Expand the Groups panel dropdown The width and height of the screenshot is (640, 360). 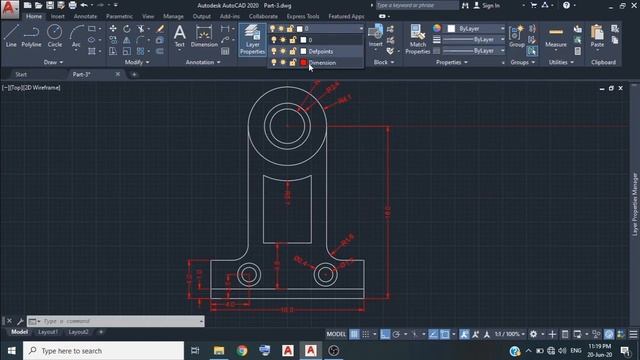[522, 62]
